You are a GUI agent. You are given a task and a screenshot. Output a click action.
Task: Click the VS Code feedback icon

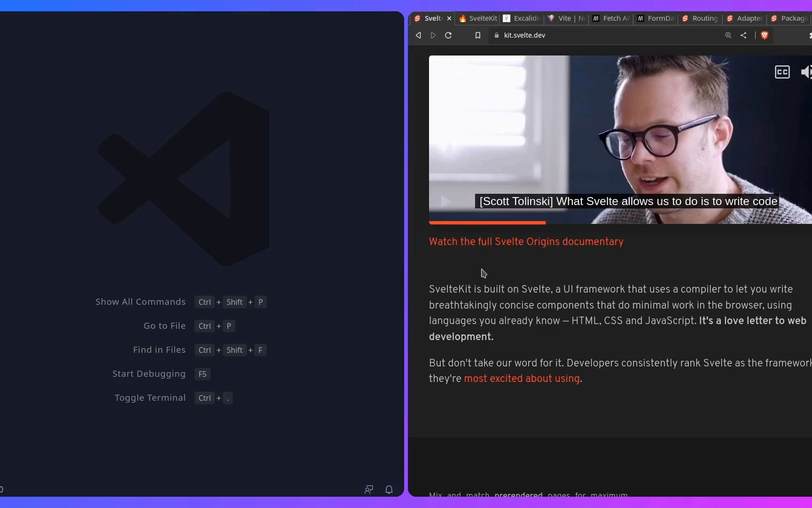tap(369, 490)
